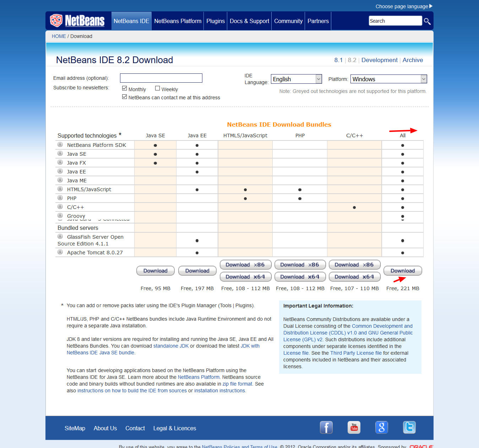This screenshot has width=479, height=448.
Task: Click the Search input field
Action: (x=396, y=21)
